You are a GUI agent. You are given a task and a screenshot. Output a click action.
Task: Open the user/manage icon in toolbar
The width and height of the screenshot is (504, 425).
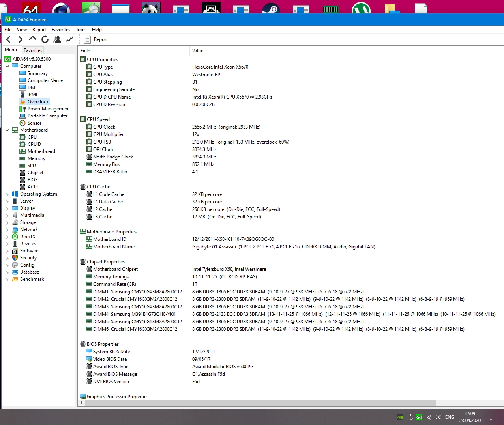pos(57,39)
